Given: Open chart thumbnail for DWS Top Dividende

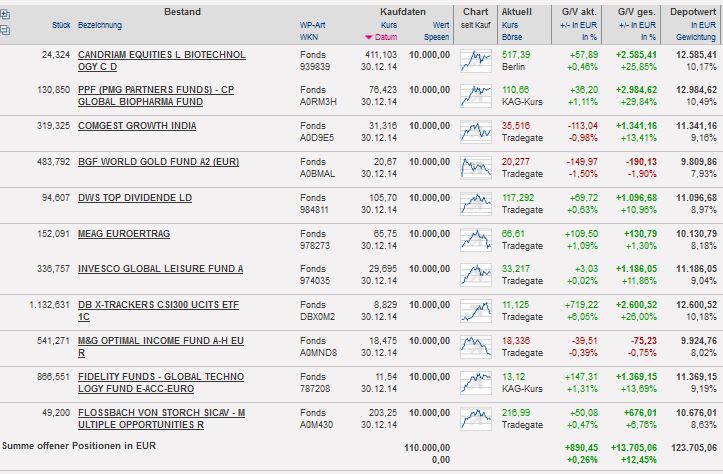Looking at the screenshot, I should (x=475, y=204).
